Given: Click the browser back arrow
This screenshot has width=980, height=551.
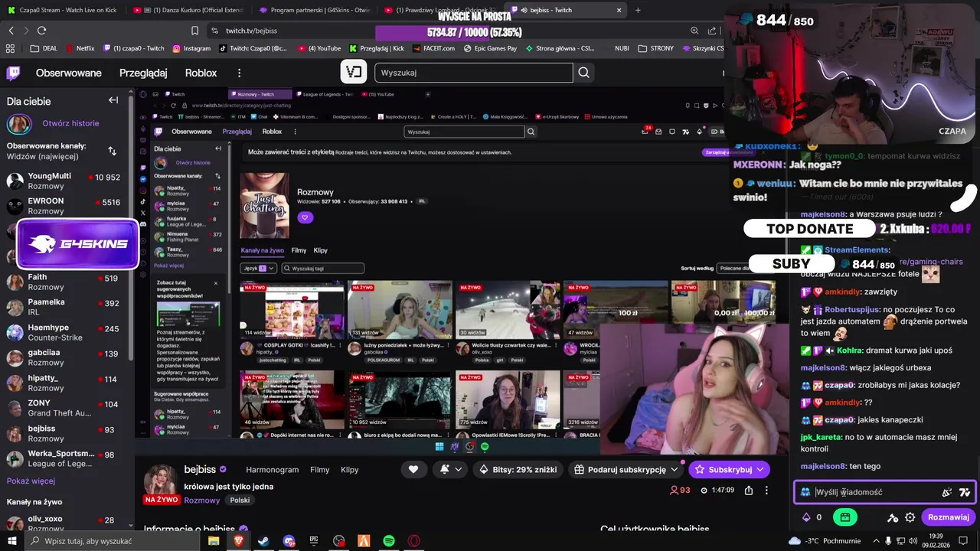Looking at the screenshot, I should click(x=11, y=31).
